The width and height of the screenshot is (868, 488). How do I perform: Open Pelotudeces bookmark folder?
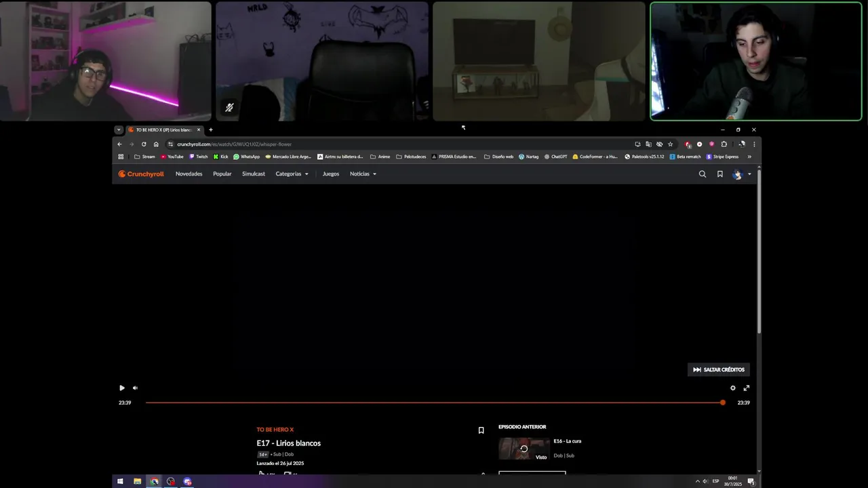coord(411,157)
